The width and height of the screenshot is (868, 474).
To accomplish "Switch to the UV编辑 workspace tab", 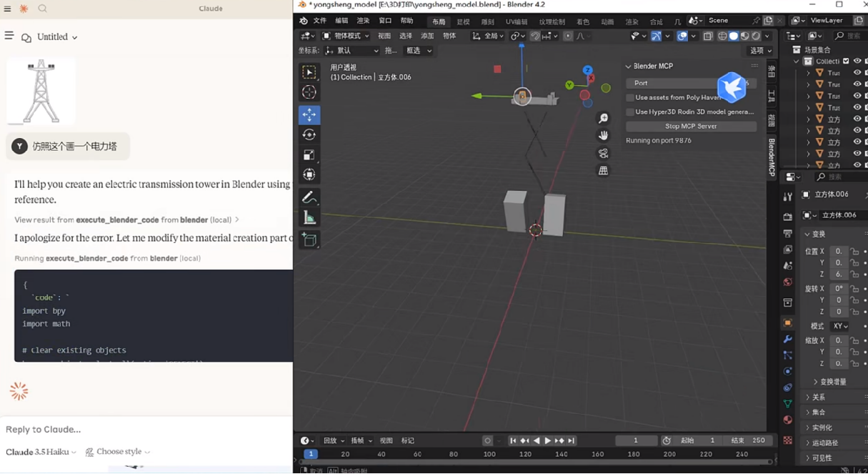I will tap(517, 21).
